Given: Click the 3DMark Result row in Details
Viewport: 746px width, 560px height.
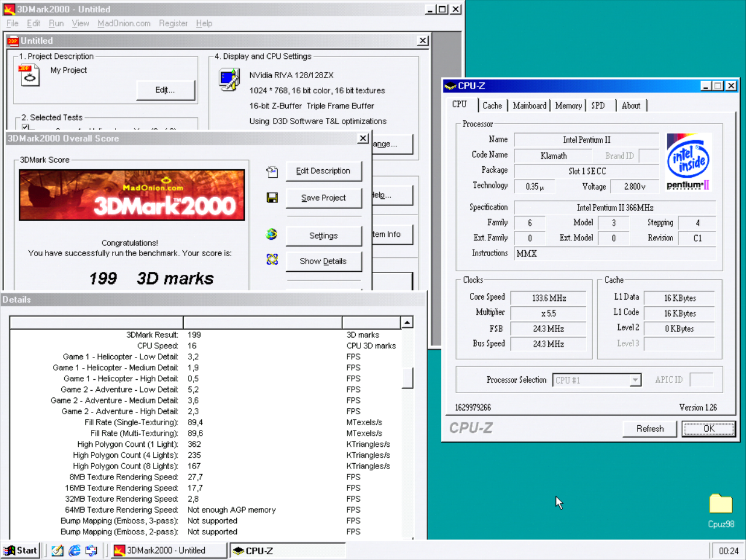Looking at the screenshot, I should [x=205, y=335].
